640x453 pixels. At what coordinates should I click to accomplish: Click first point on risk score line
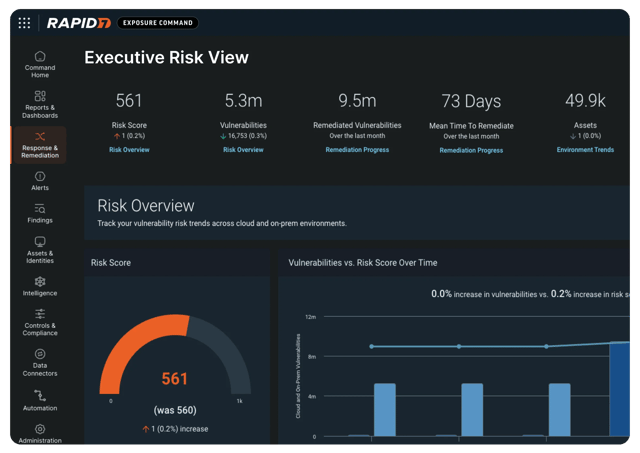[371, 346]
